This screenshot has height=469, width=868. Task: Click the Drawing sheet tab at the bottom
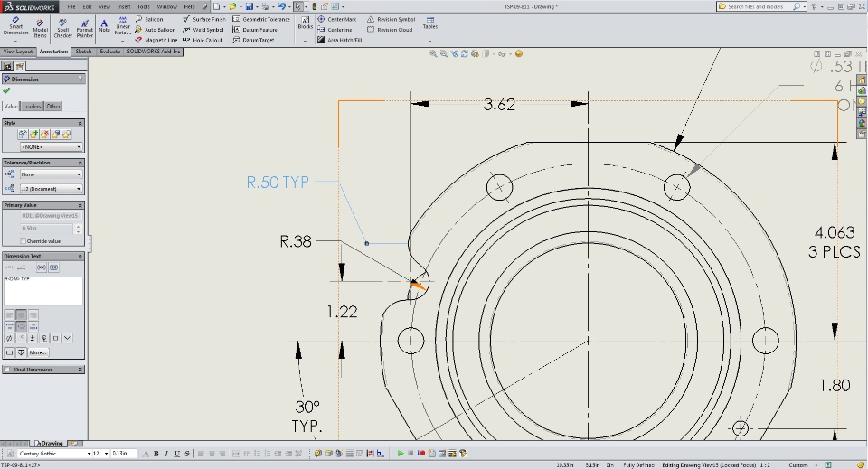pyautogui.click(x=49, y=444)
